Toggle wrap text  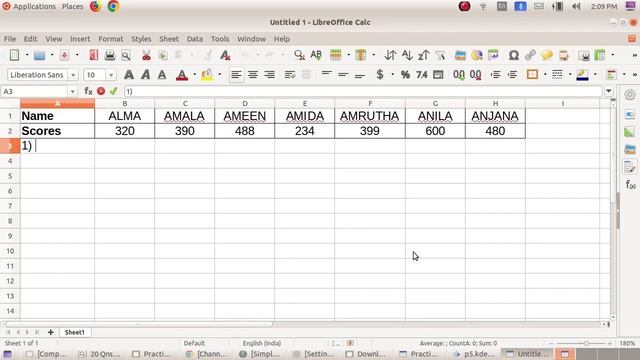[x=290, y=75]
